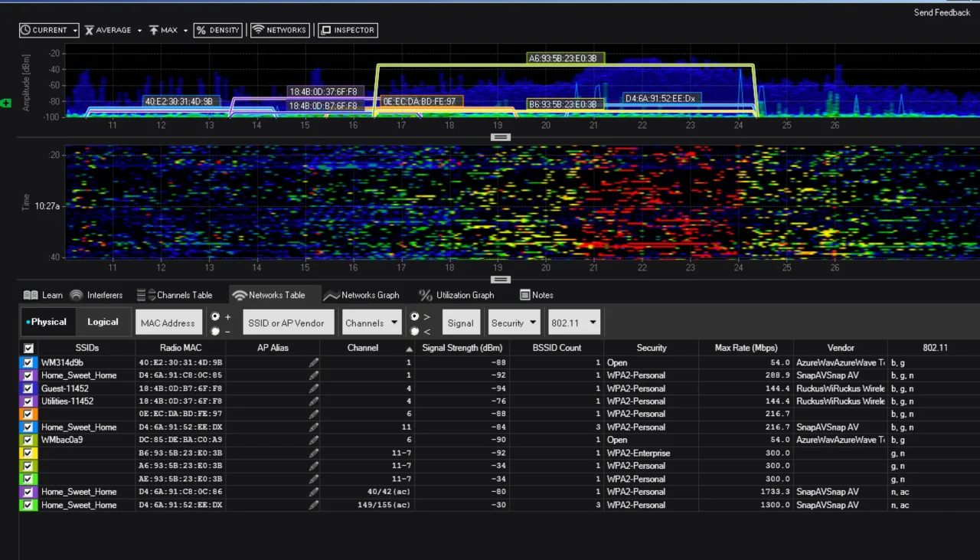Click the pencil alias icon for WMbac0a9
The width and height of the screenshot is (980, 560).
tap(313, 440)
